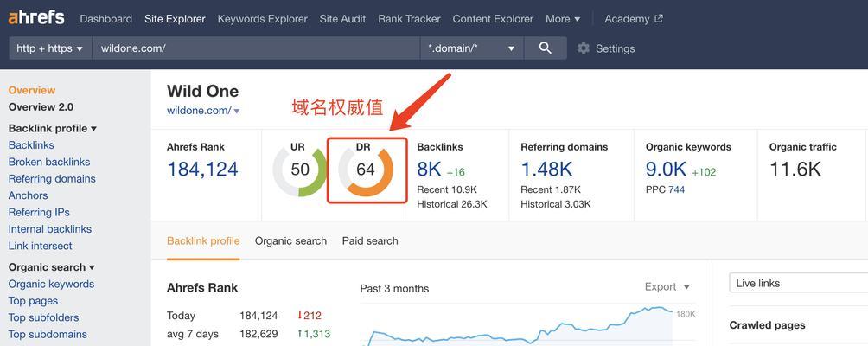Click the Ahrefs logo

click(36, 17)
